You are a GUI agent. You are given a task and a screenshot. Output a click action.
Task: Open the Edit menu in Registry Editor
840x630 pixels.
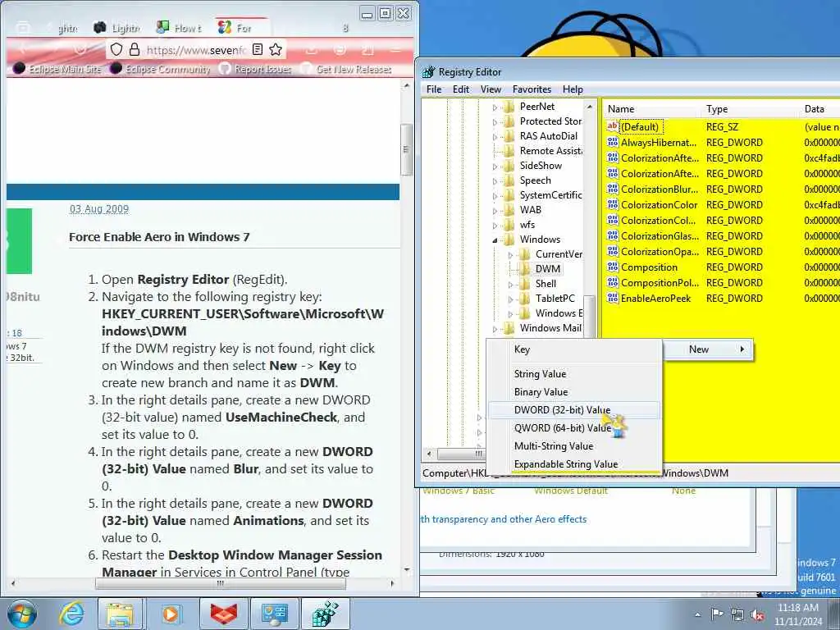tap(461, 89)
